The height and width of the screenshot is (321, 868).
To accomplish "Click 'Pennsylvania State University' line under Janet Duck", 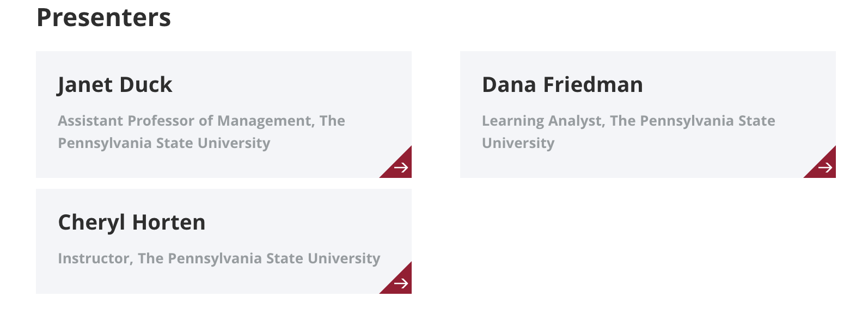I will pyautogui.click(x=164, y=143).
